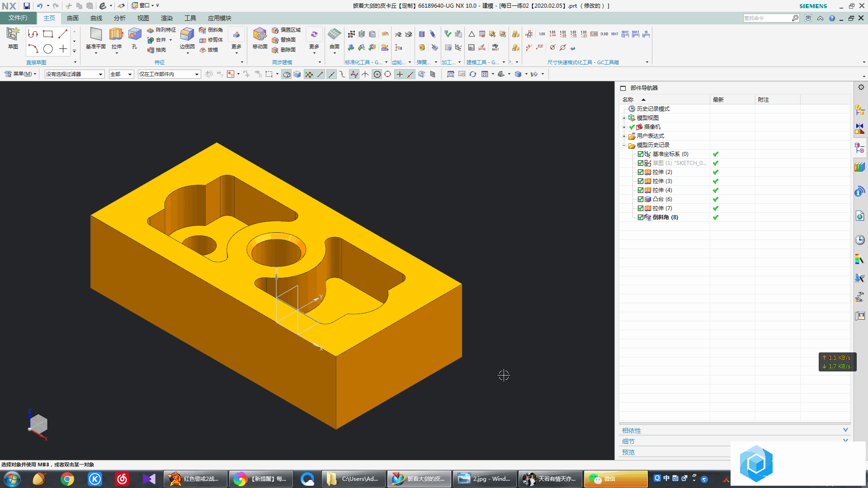Click the Chamfer (倒斜角) tool
Screen dimensions: 868x488
tap(211, 30)
